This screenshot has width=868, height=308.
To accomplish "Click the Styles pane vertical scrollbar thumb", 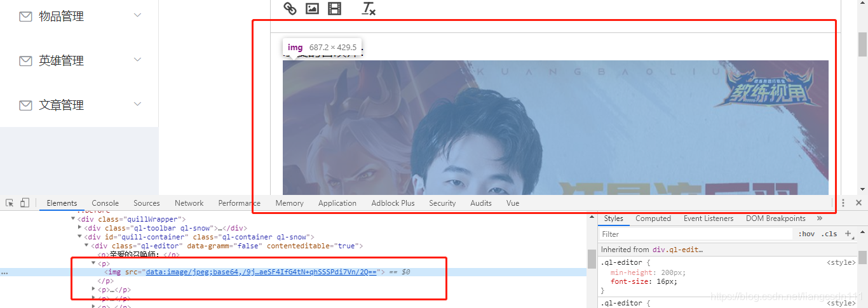I will tap(863, 257).
